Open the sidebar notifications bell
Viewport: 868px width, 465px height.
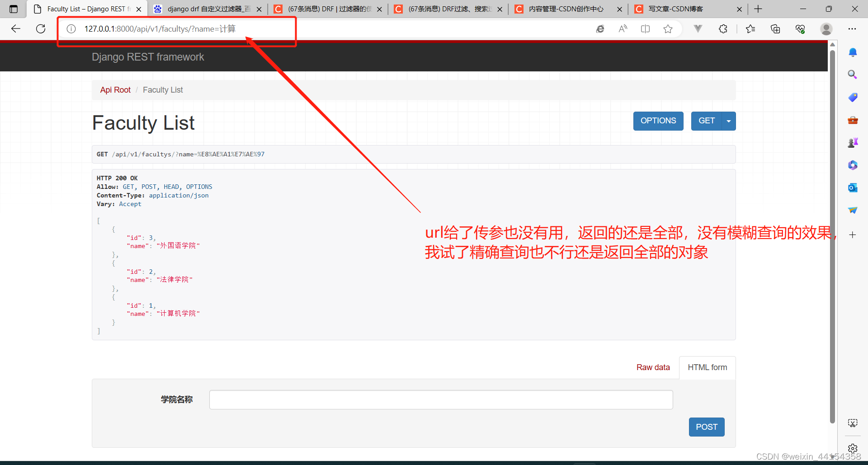click(x=853, y=52)
